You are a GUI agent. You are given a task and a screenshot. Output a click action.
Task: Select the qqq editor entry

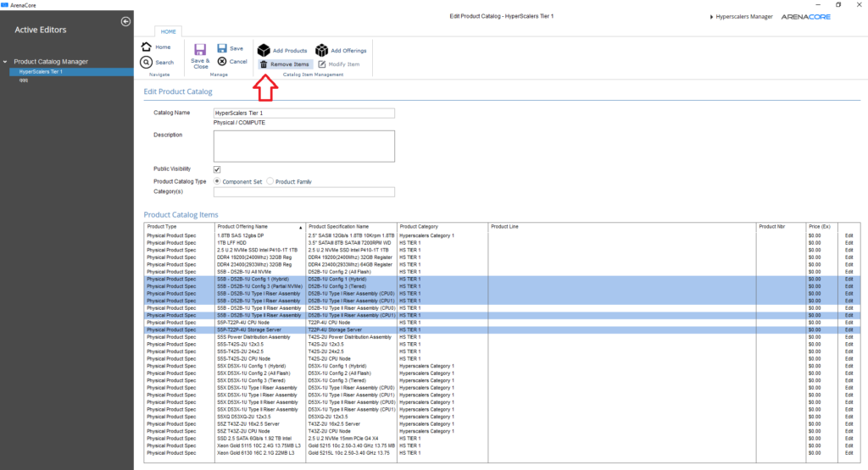pyautogui.click(x=23, y=80)
